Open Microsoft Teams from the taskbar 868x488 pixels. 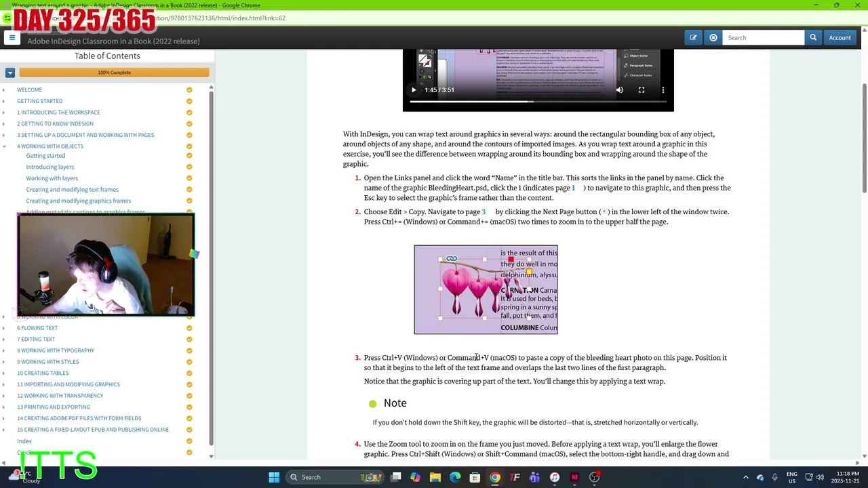[534, 477]
